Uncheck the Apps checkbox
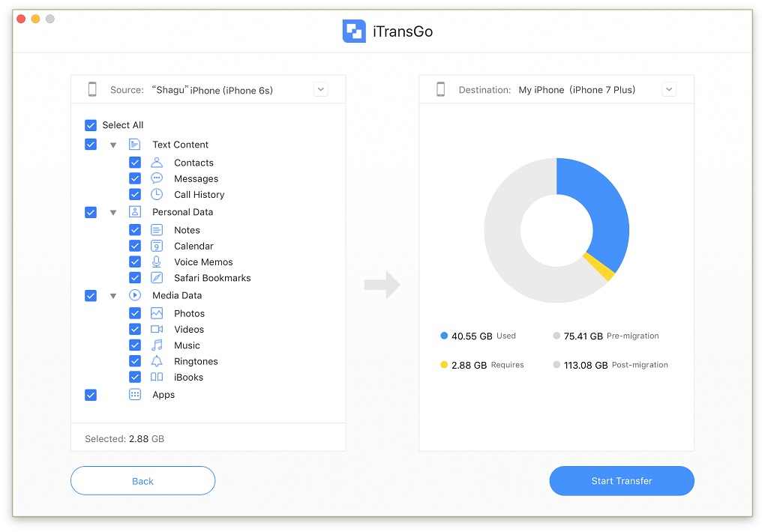The height and width of the screenshot is (532, 765). (91, 394)
